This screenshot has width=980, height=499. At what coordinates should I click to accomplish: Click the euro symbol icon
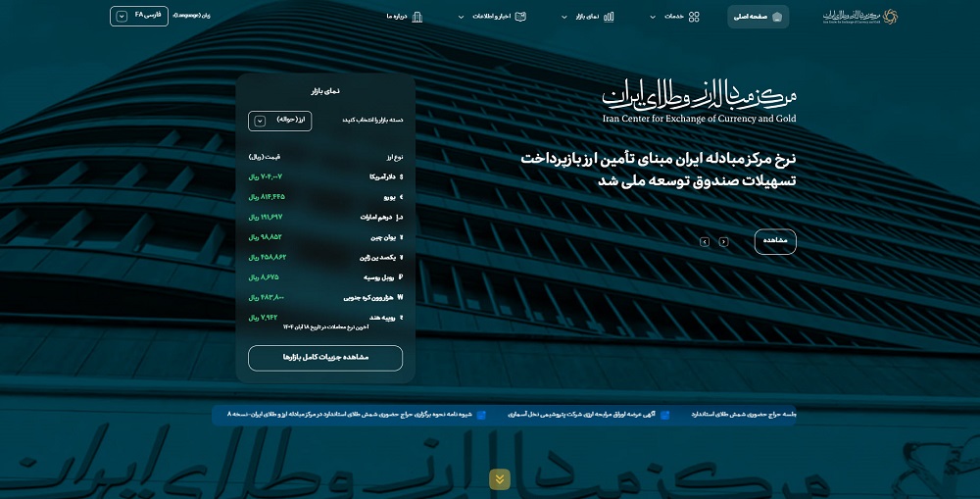click(x=401, y=197)
